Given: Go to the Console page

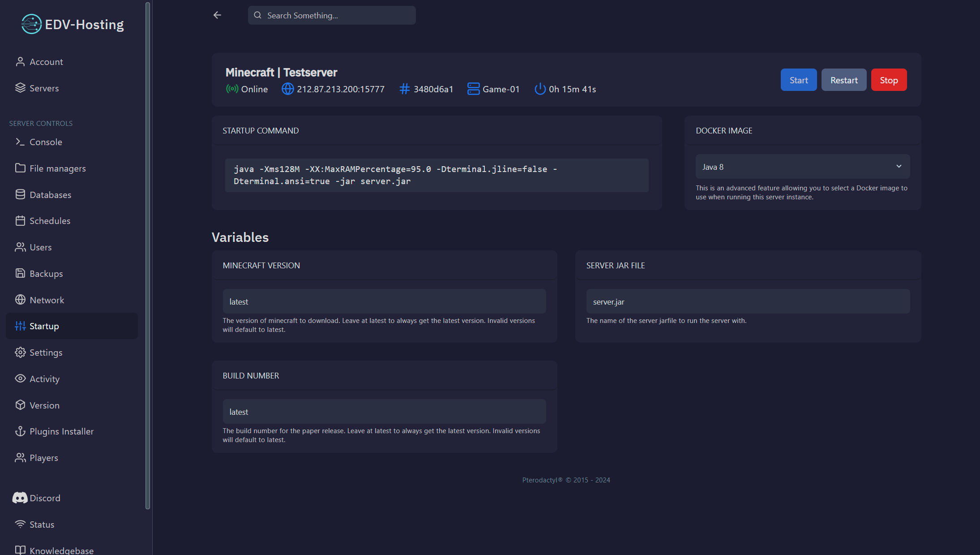Looking at the screenshot, I should coord(46,142).
